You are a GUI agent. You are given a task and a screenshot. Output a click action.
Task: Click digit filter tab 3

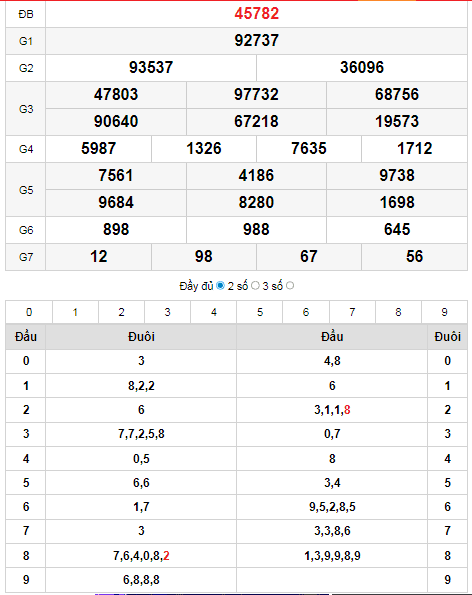pyautogui.click(x=168, y=312)
